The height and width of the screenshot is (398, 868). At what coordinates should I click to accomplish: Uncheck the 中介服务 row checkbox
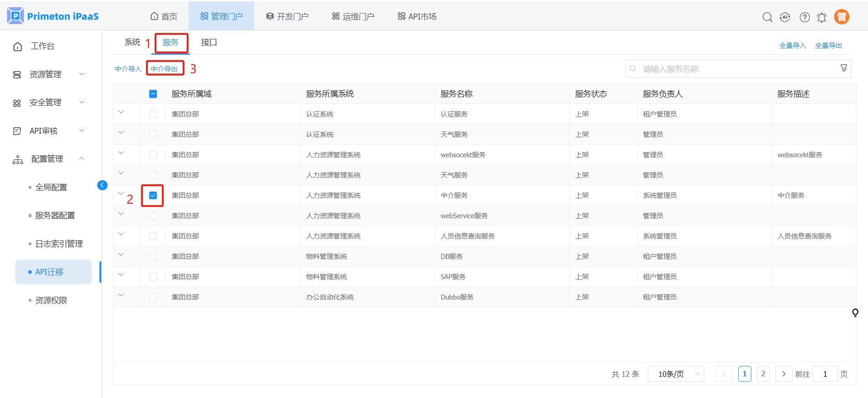click(x=153, y=196)
